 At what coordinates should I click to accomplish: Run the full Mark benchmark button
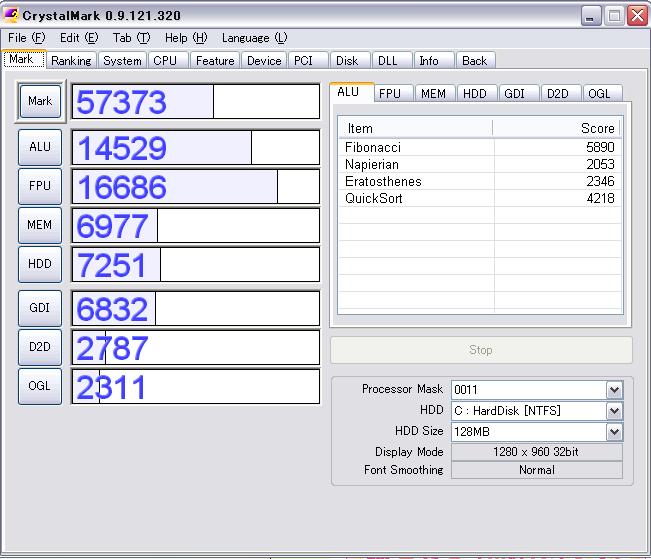pyautogui.click(x=40, y=101)
